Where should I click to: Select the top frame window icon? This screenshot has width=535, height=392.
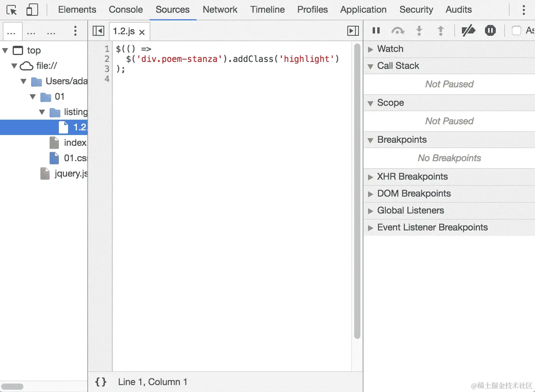(18, 50)
